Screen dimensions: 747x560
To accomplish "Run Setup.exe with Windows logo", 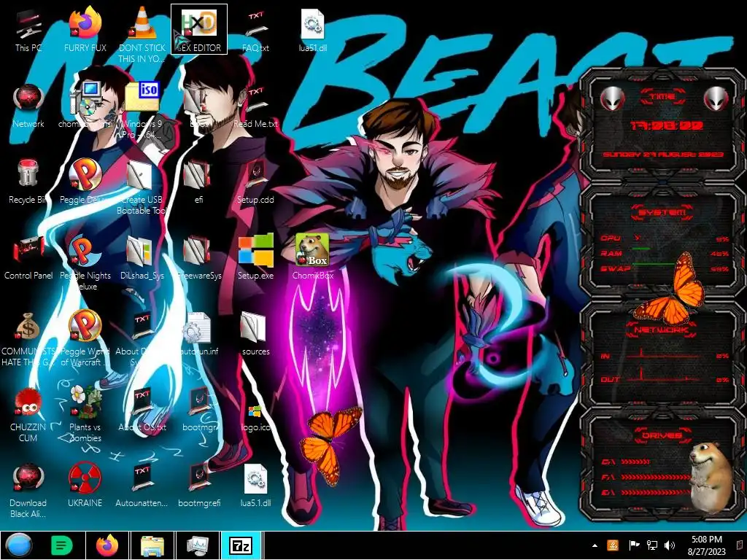I will click(256, 257).
